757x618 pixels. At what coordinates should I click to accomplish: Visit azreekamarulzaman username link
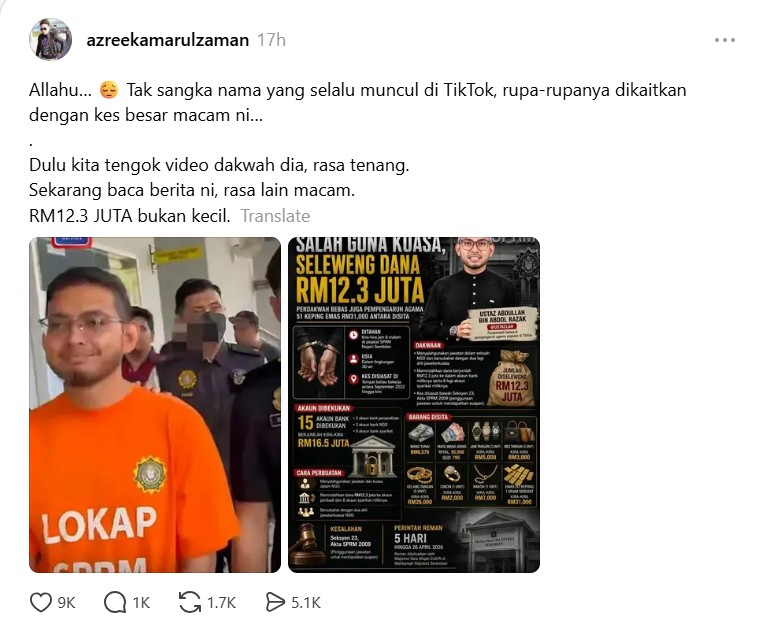point(168,40)
